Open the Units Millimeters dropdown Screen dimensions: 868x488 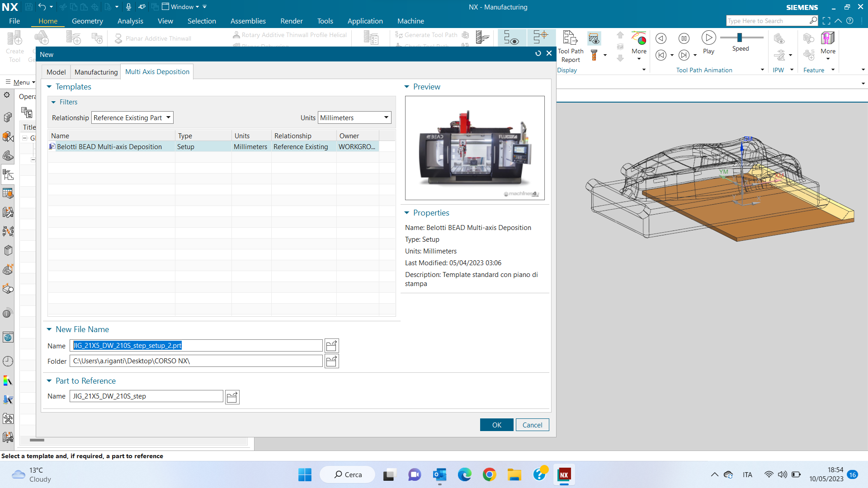pos(354,117)
